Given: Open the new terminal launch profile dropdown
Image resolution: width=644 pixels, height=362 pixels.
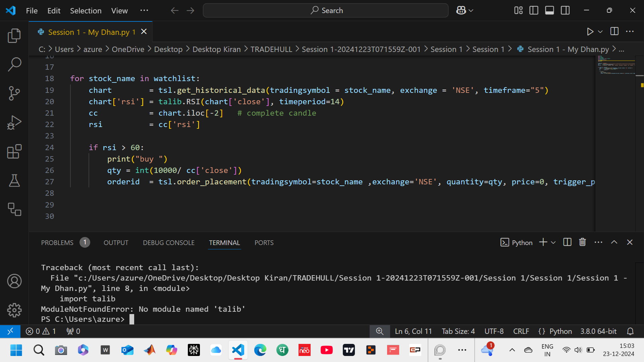Looking at the screenshot, I should [553, 242].
